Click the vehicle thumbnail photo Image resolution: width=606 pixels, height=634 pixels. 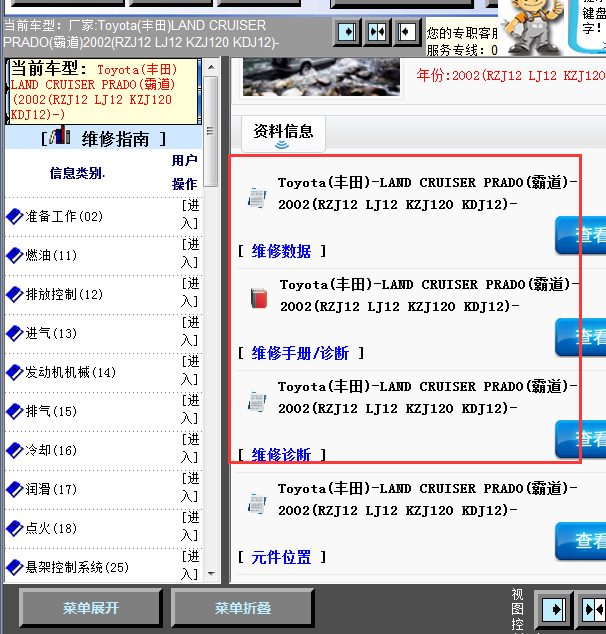321,77
